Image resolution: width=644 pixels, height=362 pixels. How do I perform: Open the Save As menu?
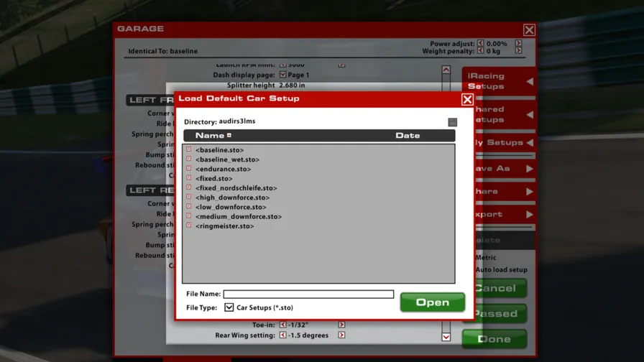(x=505, y=168)
